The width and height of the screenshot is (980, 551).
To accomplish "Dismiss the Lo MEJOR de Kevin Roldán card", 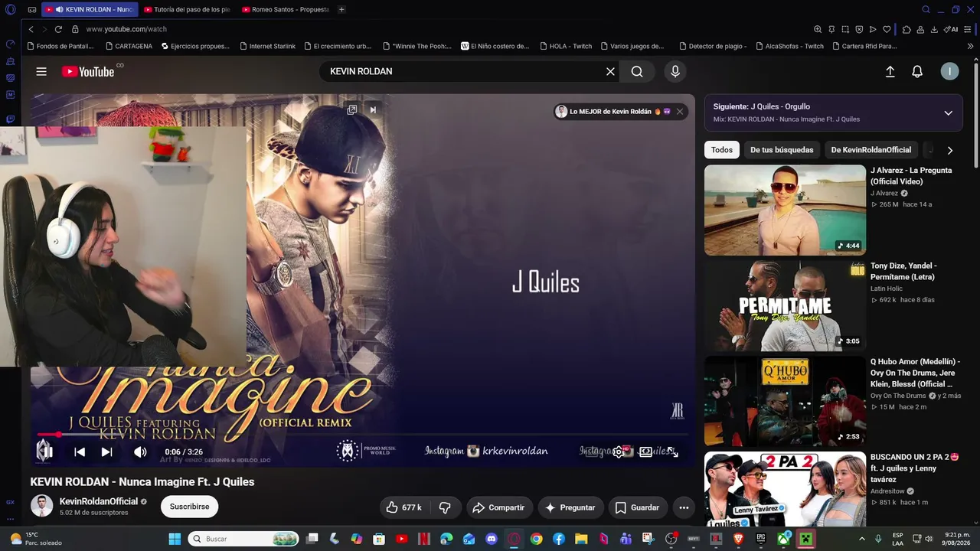I will (679, 112).
